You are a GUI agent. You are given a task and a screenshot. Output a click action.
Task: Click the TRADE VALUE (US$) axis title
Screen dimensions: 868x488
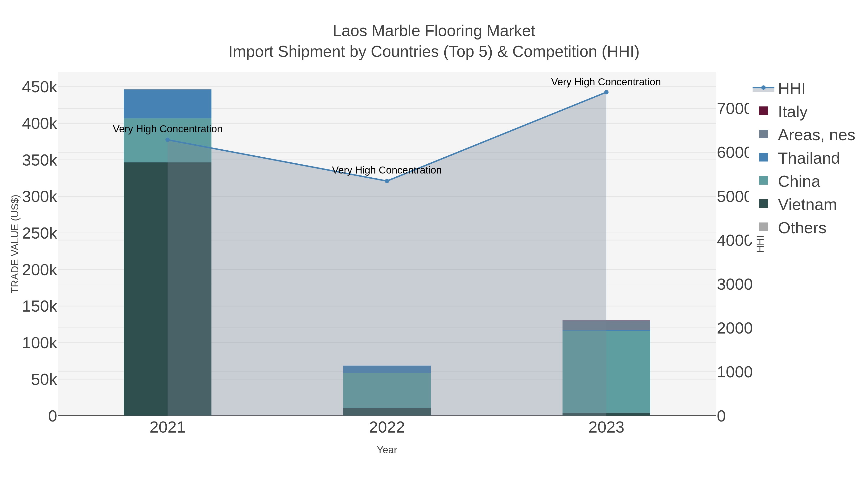click(15, 244)
